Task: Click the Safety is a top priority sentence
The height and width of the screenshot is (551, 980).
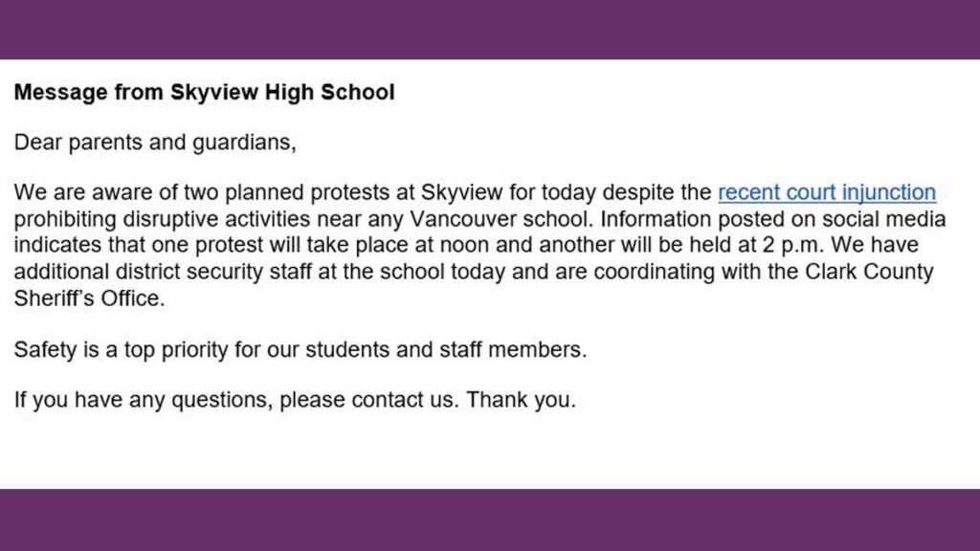Action: click(301, 350)
